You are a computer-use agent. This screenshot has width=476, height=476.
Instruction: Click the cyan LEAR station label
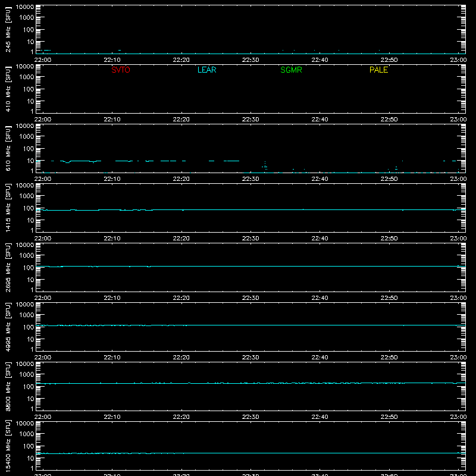(206, 70)
